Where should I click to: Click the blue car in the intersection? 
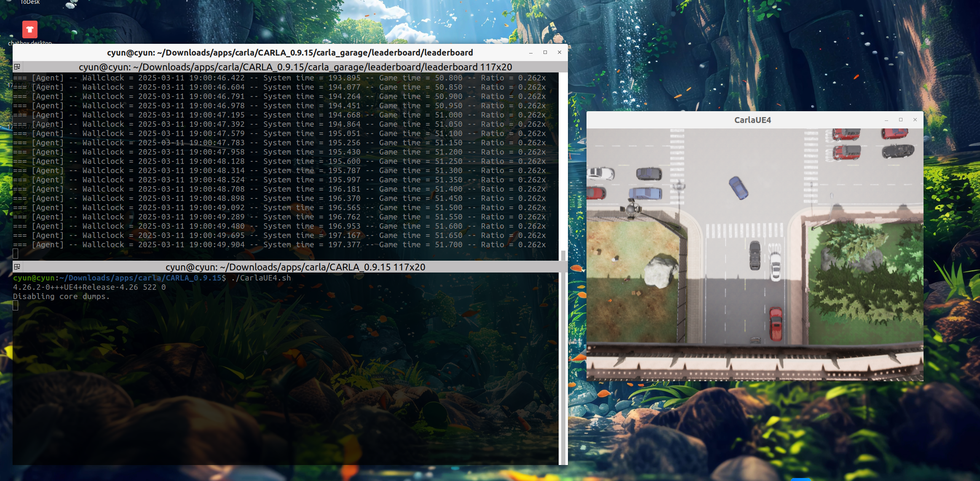point(738,188)
